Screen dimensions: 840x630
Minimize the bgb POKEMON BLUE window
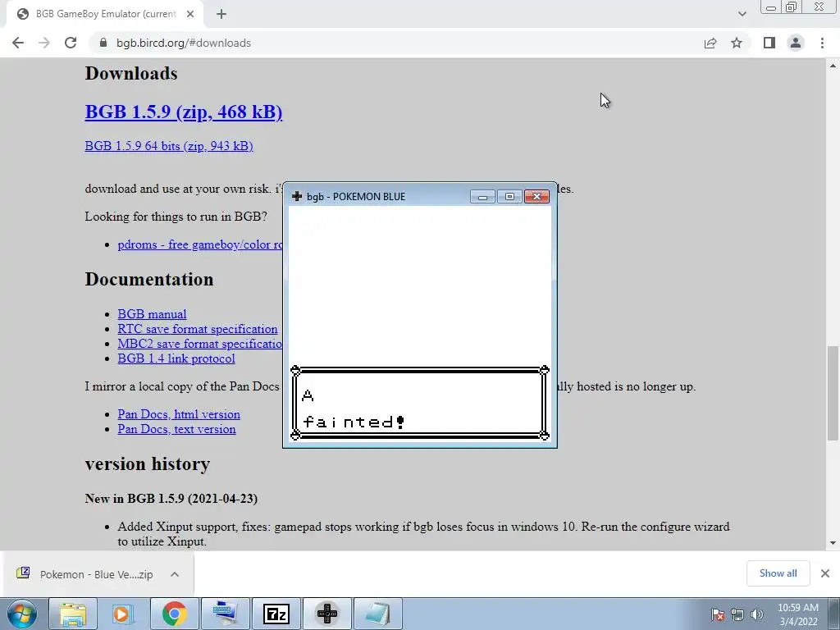pos(482,197)
